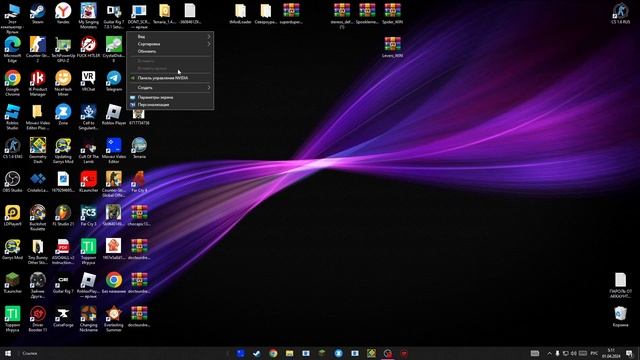Switch input language РУС indicator
The height and width of the screenshot is (360, 640).
pyautogui.click(x=594, y=353)
